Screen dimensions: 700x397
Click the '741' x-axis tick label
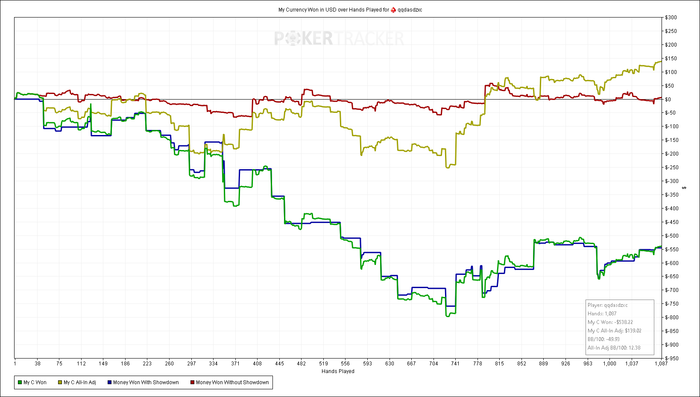point(455,364)
